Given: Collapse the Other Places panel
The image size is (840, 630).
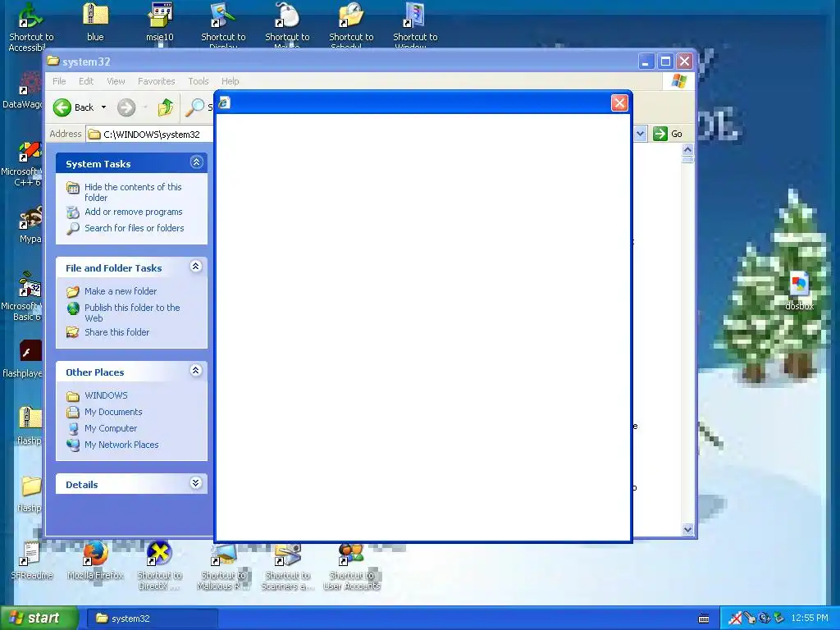Looking at the screenshot, I should coord(196,371).
